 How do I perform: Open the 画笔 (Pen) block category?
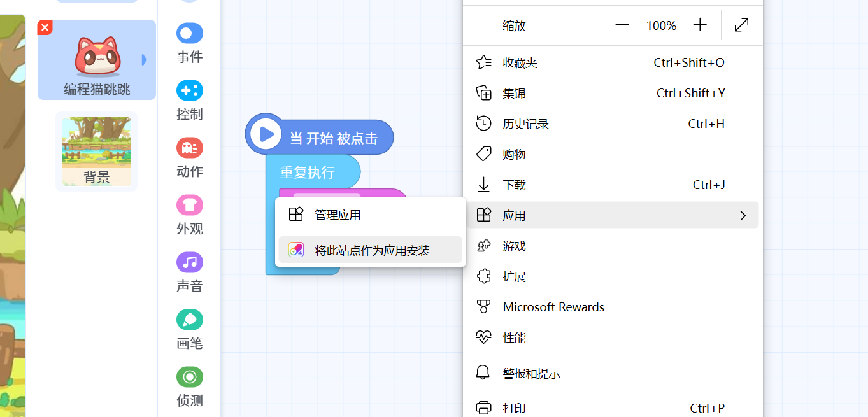(x=190, y=330)
